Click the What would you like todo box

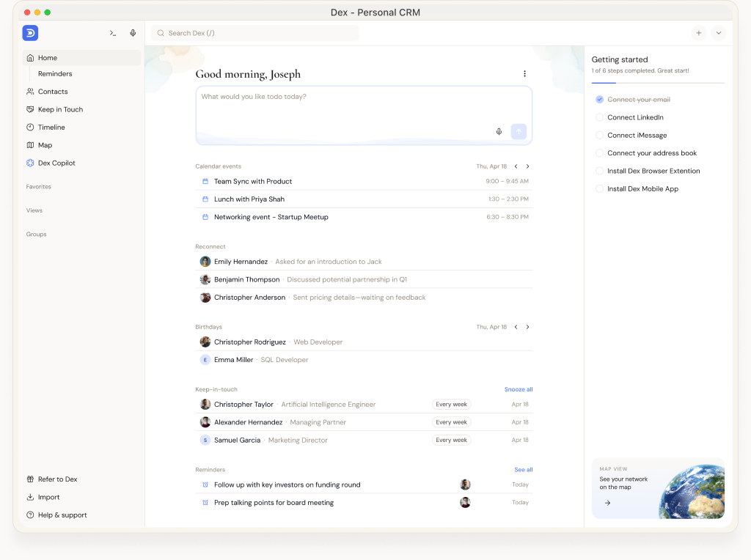(x=364, y=115)
